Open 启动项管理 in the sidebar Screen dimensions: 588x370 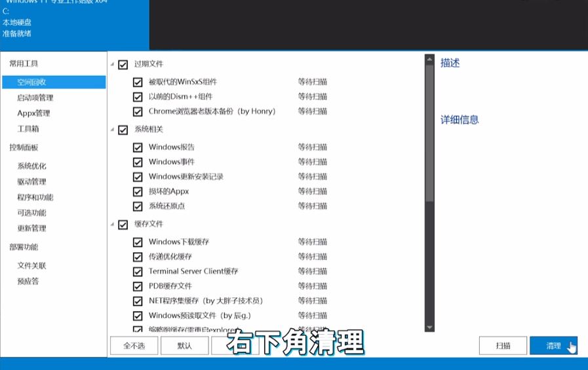[35, 98]
